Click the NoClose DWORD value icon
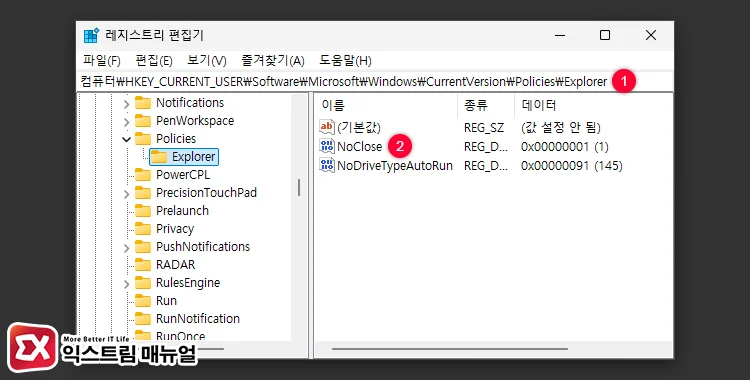This screenshot has width=750, height=380. tap(327, 146)
